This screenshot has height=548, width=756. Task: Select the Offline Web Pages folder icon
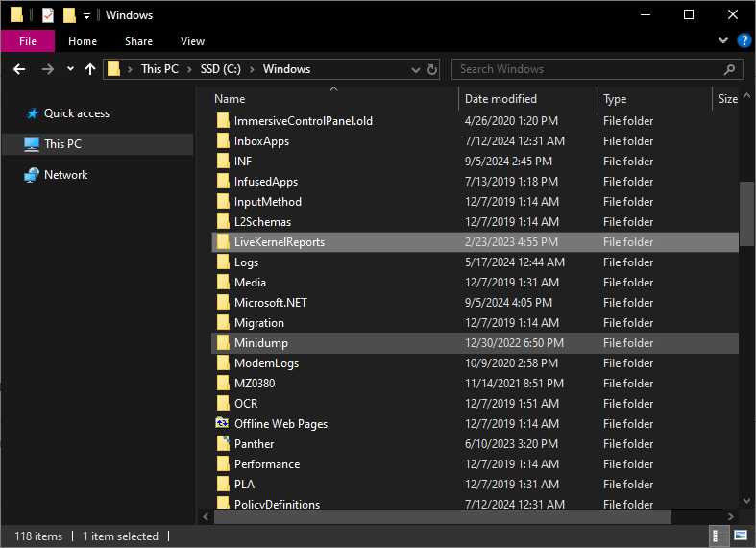tap(222, 424)
